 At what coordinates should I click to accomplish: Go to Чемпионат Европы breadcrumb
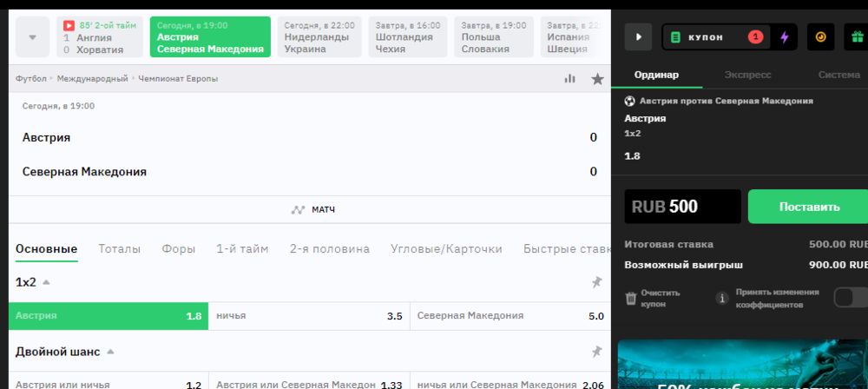(178, 79)
